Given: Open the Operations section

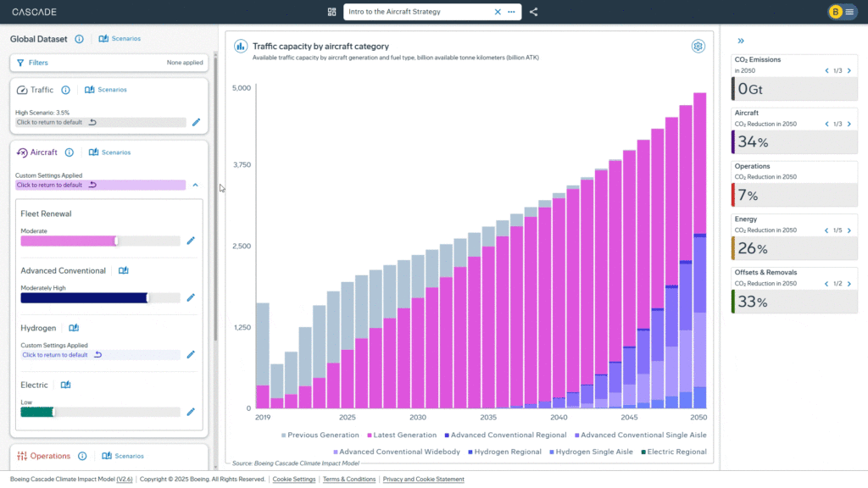Looking at the screenshot, I should click(x=49, y=456).
